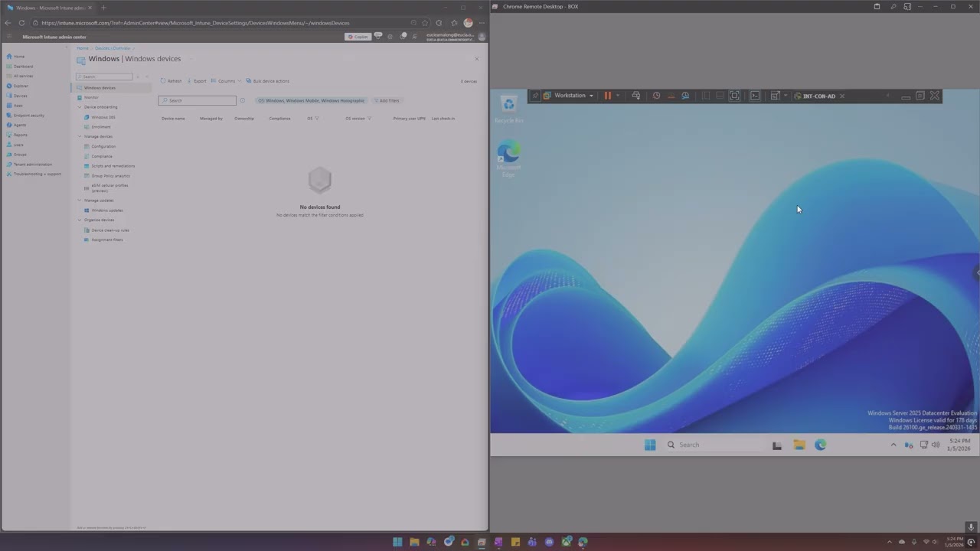Click the device list search field
The height and width of the screenshot is (551, 980).
pyautogui.click(x=198, y=100)
